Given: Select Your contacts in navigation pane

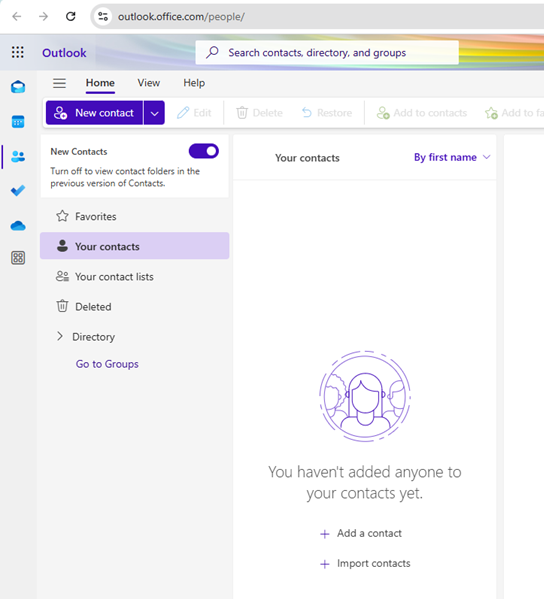Looking at the screenshot, I should click(134, 246).
